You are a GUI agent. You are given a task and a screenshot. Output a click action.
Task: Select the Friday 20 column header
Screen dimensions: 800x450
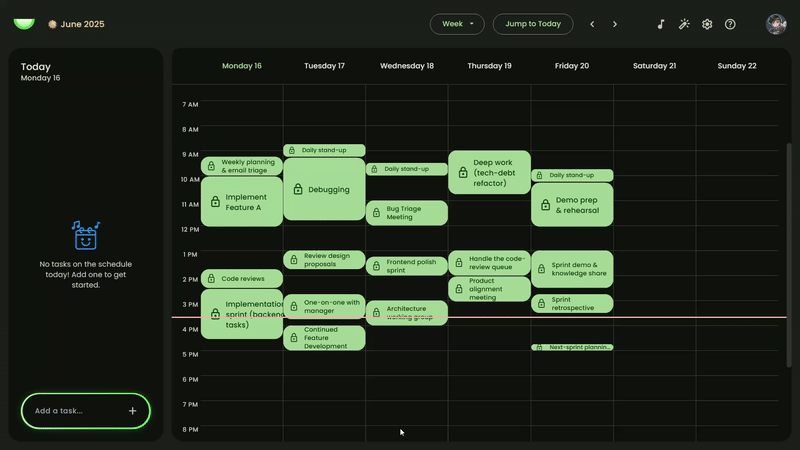point(571,66)
